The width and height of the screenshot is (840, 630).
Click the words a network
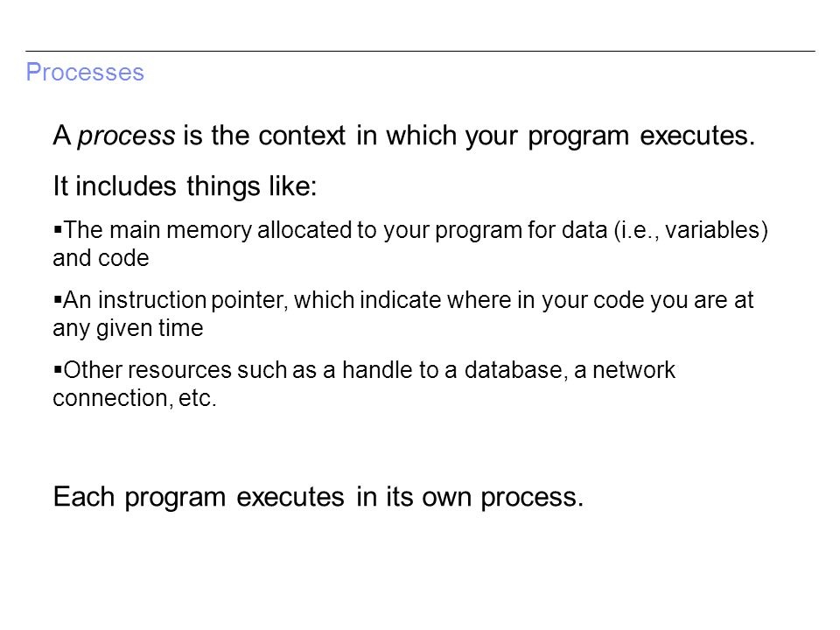[625, 370]
